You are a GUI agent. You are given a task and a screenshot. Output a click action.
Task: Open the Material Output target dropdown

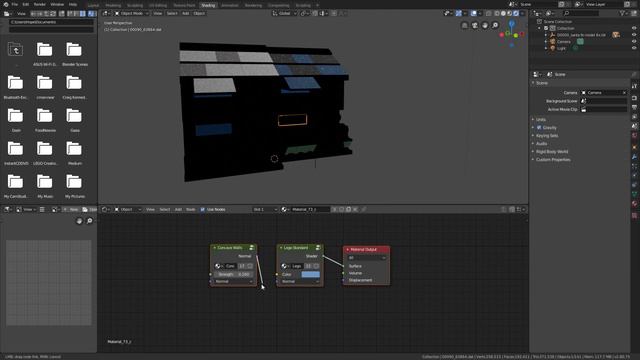tap(367, 258)
